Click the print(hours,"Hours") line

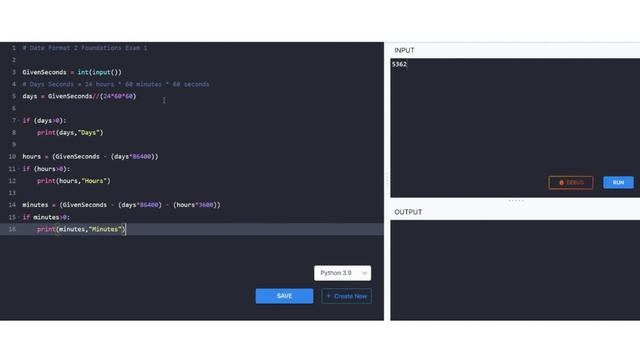pos(74,181)
